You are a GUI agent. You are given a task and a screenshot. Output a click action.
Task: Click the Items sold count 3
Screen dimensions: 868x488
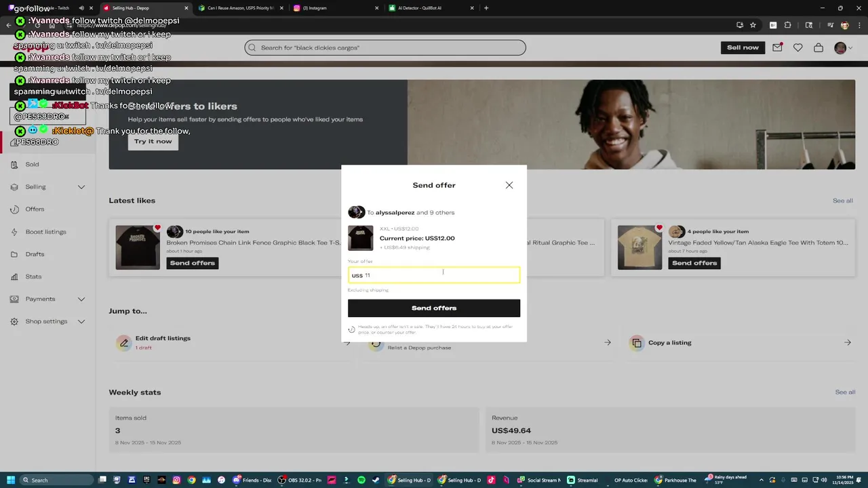coord(117,431)
